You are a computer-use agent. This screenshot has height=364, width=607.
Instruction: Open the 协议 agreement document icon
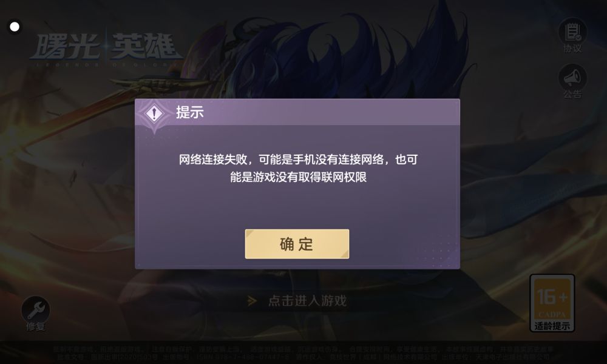point(572,32)
